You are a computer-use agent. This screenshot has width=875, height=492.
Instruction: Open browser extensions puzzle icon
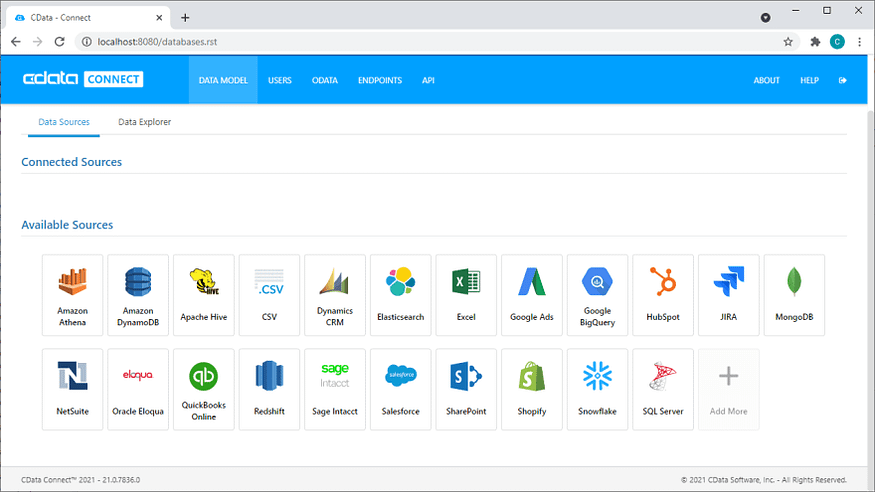(815, 42)
